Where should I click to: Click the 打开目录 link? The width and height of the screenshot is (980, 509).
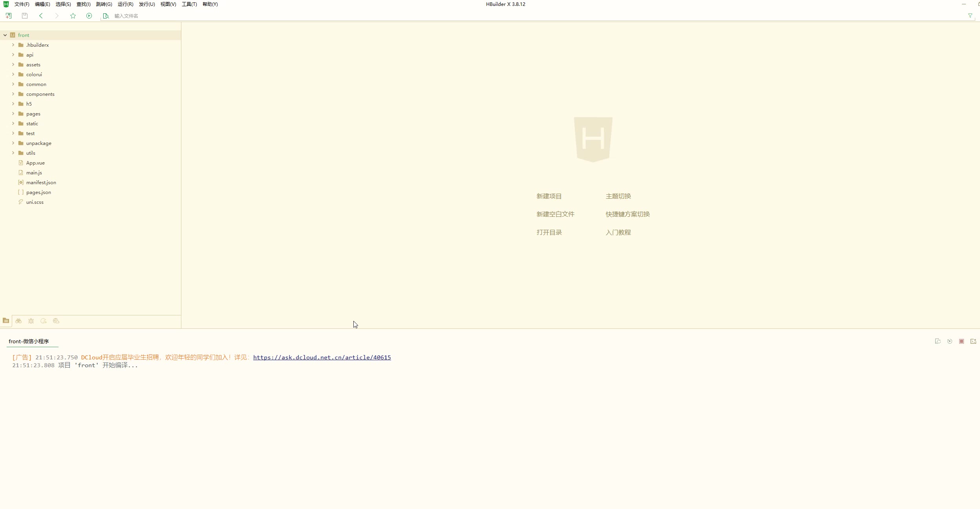click(549, 232)
